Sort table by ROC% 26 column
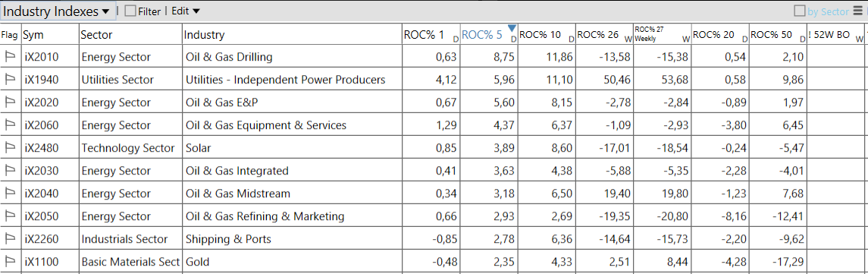This screenshot has height=274, width=868. [x=604, y=34]
